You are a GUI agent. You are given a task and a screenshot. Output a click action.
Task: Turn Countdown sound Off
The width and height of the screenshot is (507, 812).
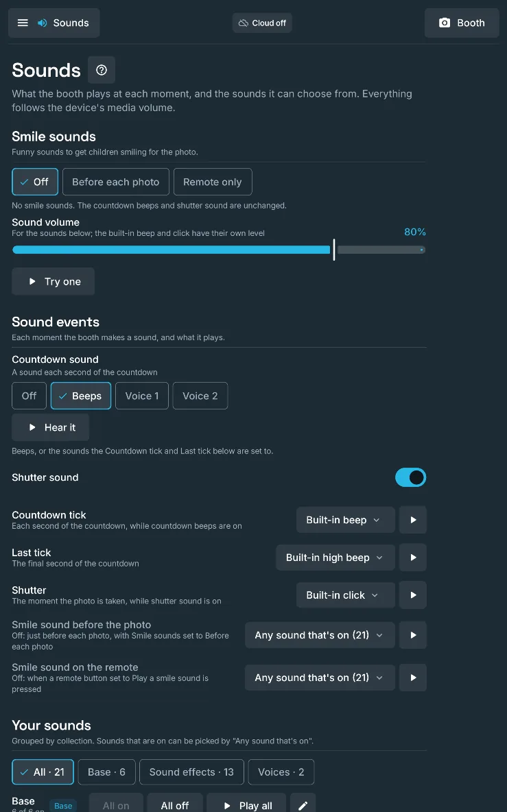[x=29, y=396]
